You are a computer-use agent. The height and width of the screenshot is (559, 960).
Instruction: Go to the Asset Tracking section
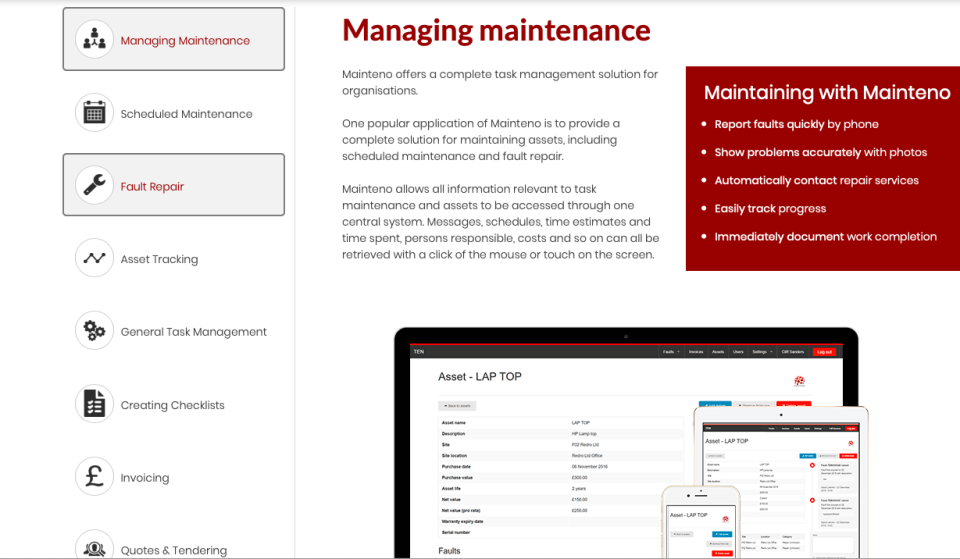(x=159, y=259)
